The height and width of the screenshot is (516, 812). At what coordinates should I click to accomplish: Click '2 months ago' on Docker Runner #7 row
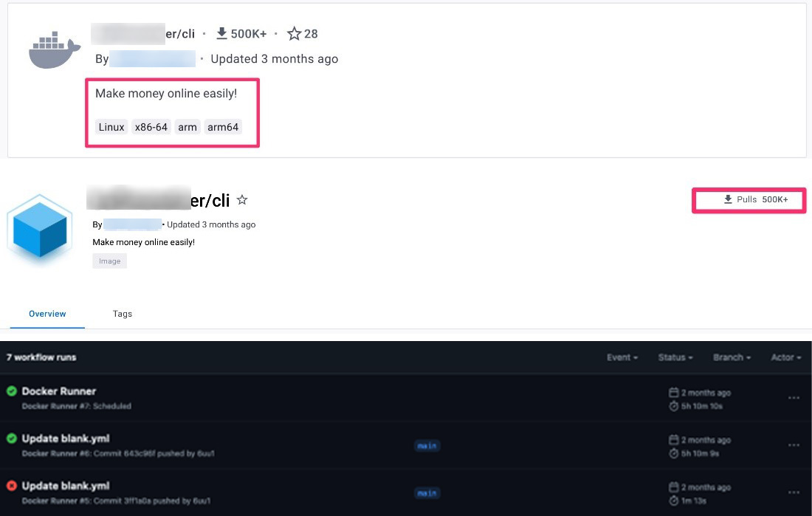pos(706,393)
